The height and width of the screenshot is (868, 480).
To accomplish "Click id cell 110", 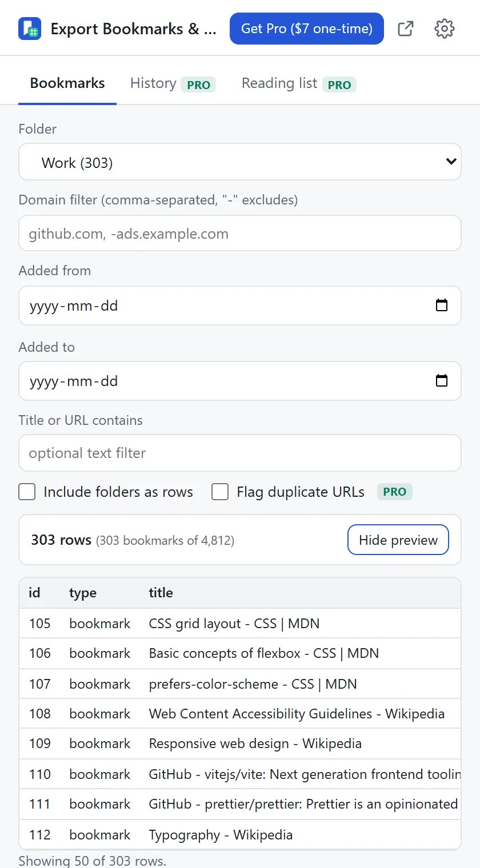I will coord(40,774).
